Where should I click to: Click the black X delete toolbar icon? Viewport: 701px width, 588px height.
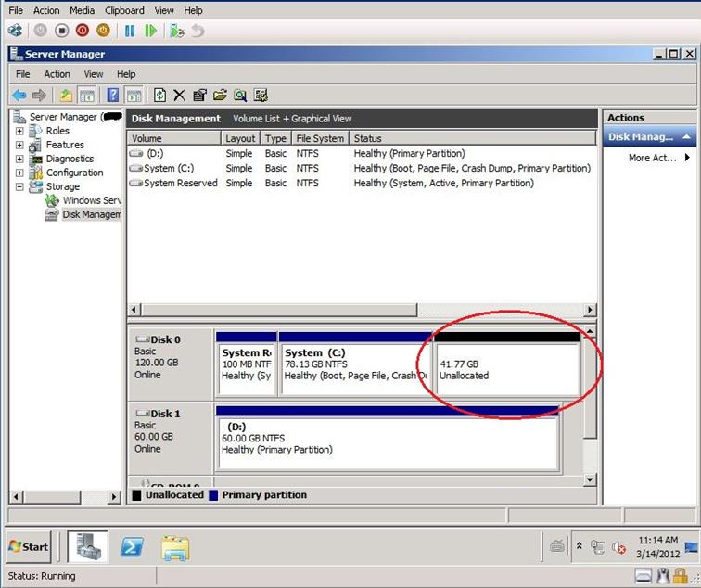179,95
